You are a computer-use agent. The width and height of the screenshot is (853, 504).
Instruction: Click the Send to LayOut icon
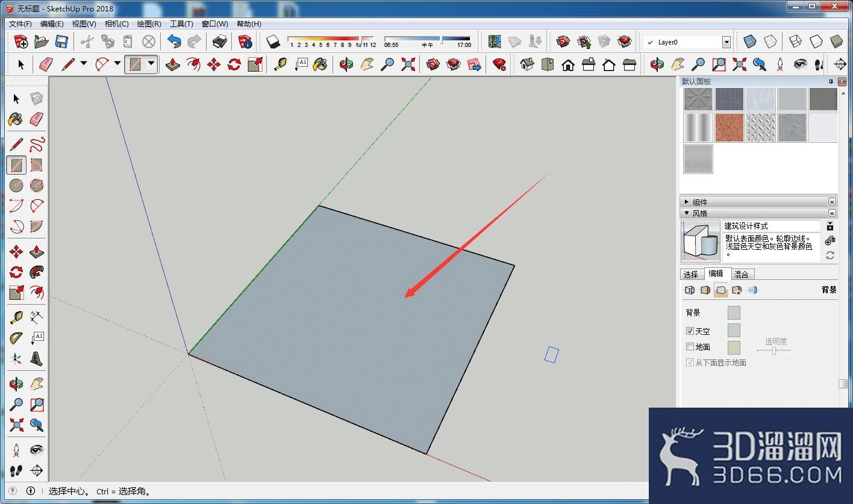474,64
